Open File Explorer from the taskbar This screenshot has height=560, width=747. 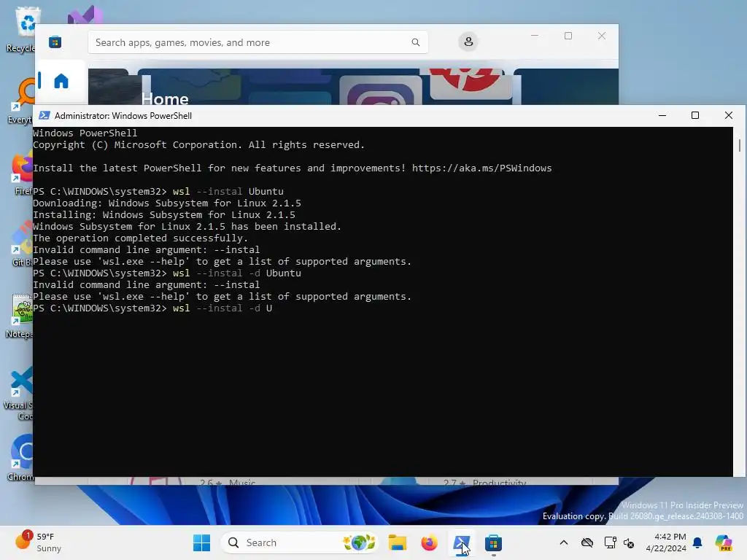(398, 542)
